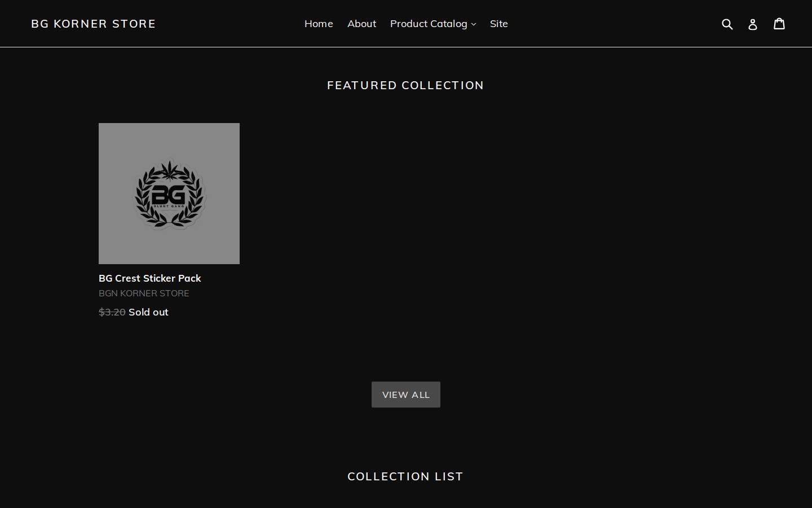
Task: Select the Site menu link
Action: pos(499,24)
